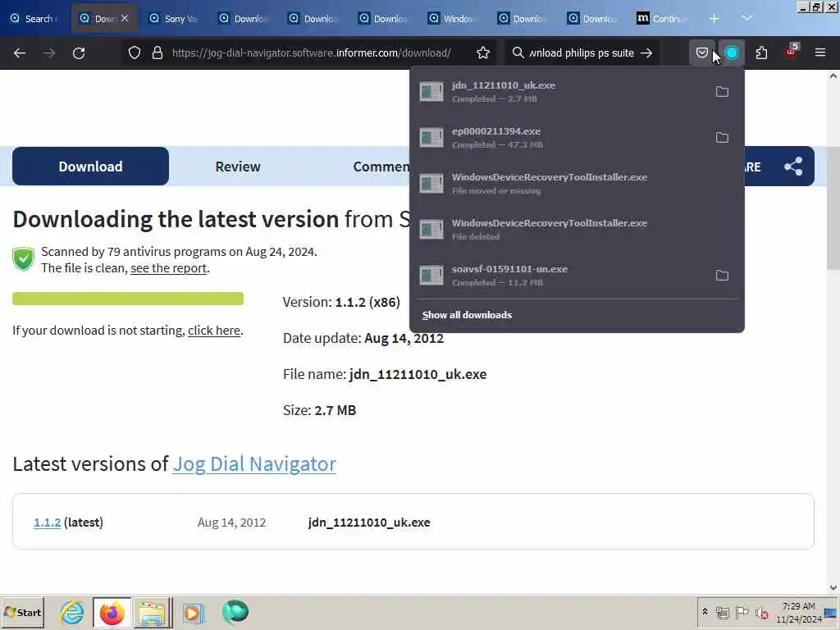Click the site padlock icon

coord(157,52)
